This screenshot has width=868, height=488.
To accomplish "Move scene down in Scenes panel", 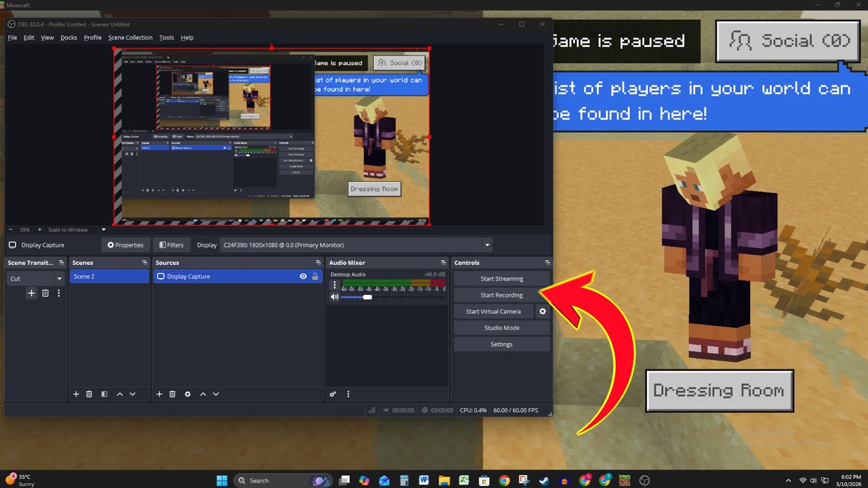I will 132,394.
